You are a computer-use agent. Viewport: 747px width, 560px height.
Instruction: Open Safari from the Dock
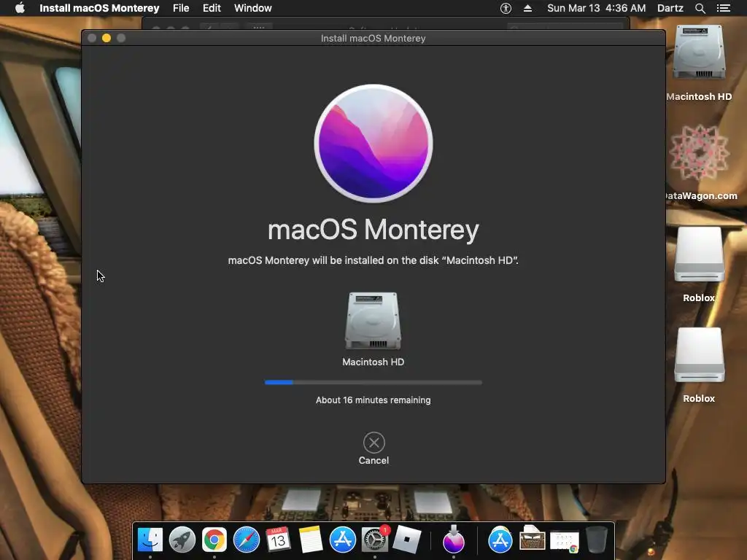click(x=247, y=540)
